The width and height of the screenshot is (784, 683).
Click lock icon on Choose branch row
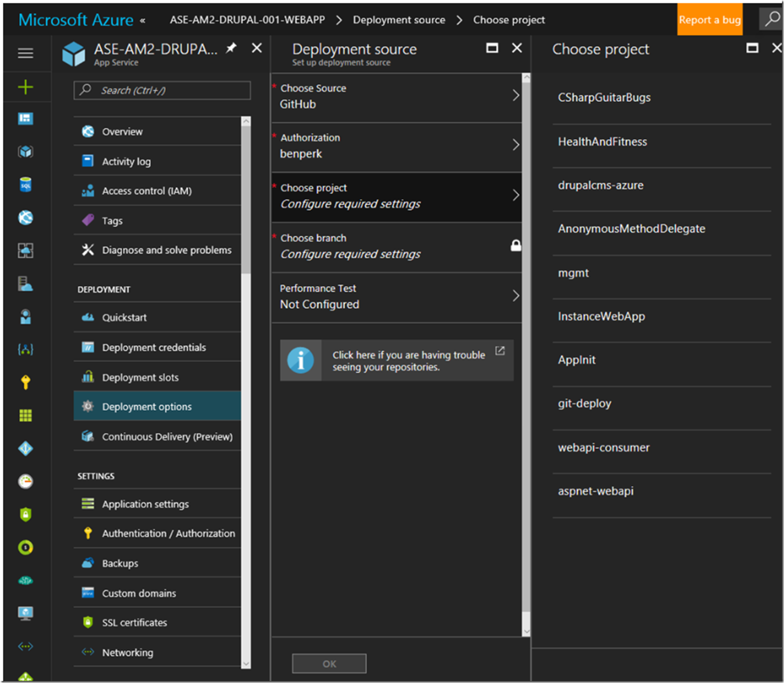[516, 246]
